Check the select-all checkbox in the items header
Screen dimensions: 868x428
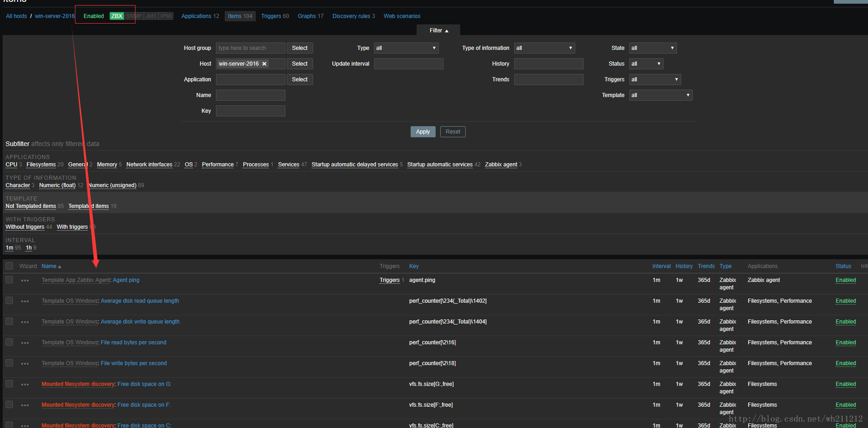pyautogui.click(x=9, y=266)
